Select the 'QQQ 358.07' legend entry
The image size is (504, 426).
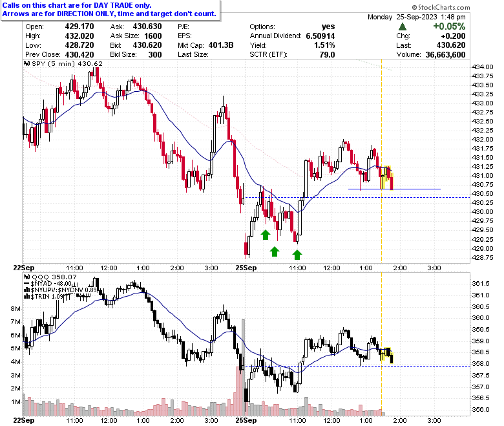pyautogui.click(x=54, y=277)
